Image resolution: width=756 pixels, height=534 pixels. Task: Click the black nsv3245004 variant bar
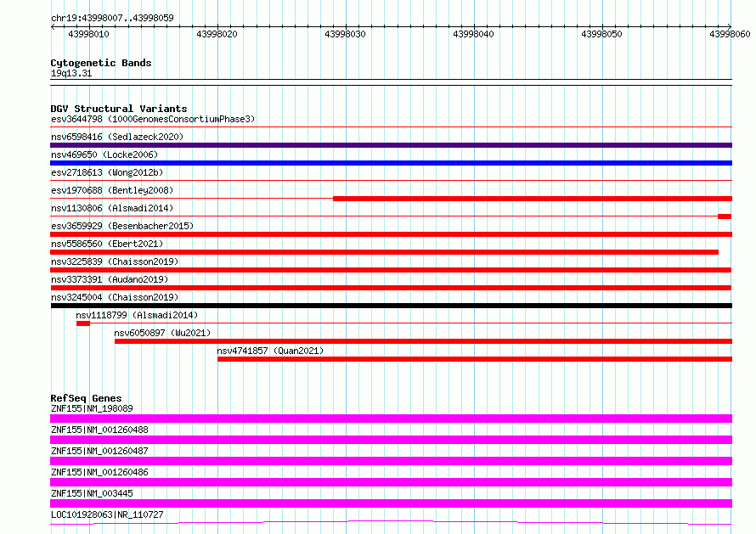391,306
